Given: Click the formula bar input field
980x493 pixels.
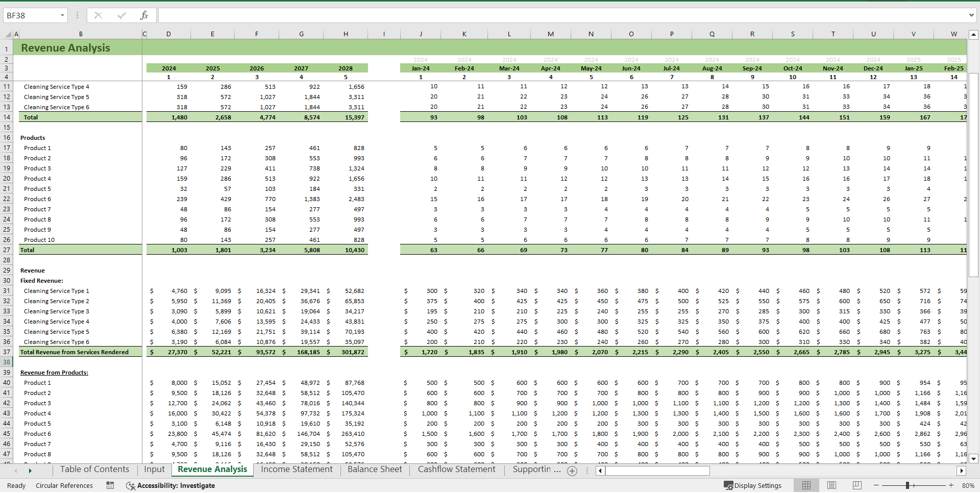Looking at the screenshot, I should [x=561, y=15].
